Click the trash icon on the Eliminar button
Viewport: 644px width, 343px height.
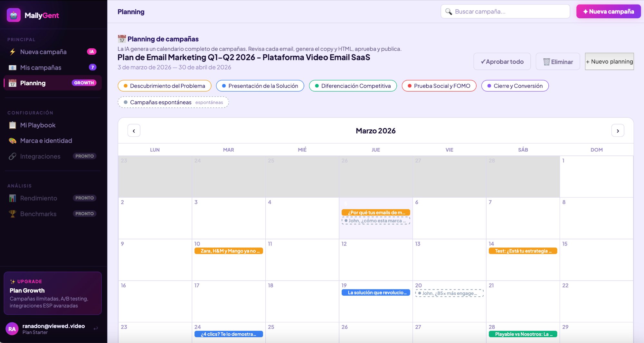coord(546,62)
